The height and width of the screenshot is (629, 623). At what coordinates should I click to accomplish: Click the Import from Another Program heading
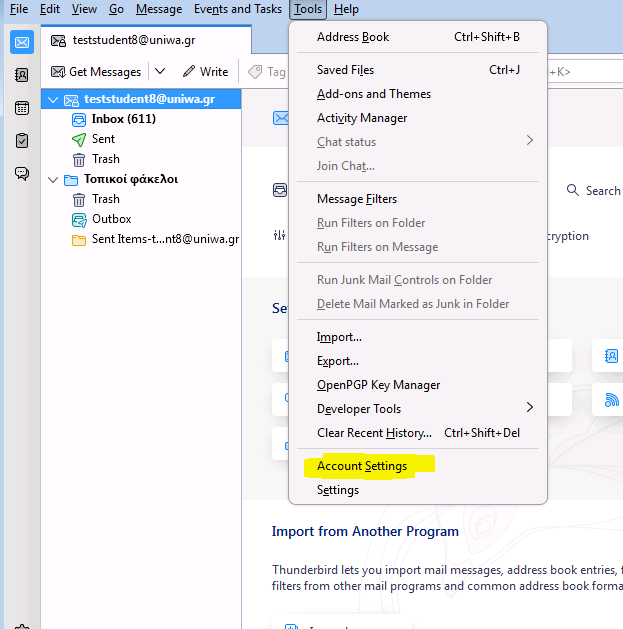tap(365, 532)
